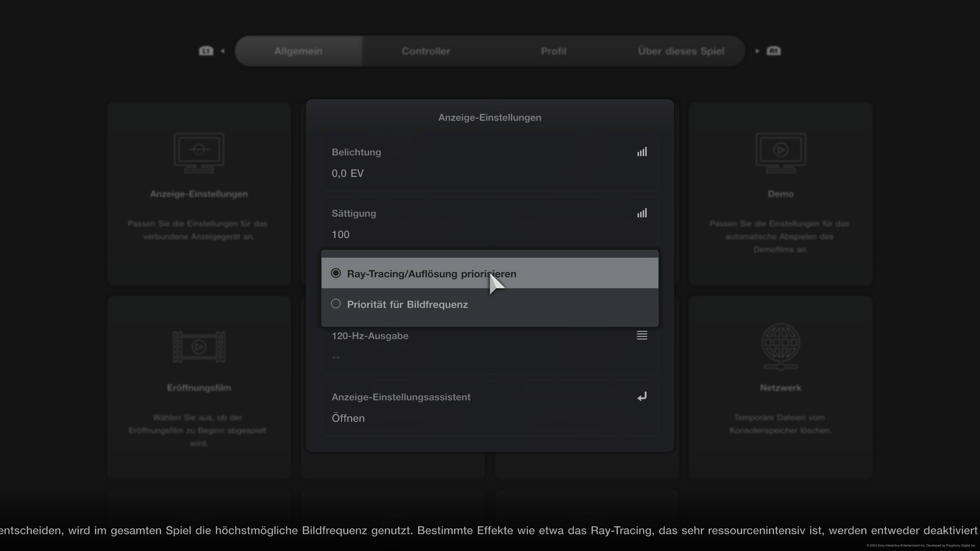Image resolution: width=980 pixels, height=551 pixels.
Task: Click the 120-Hz-Ausgabe list icon
Action: point(642,335)
